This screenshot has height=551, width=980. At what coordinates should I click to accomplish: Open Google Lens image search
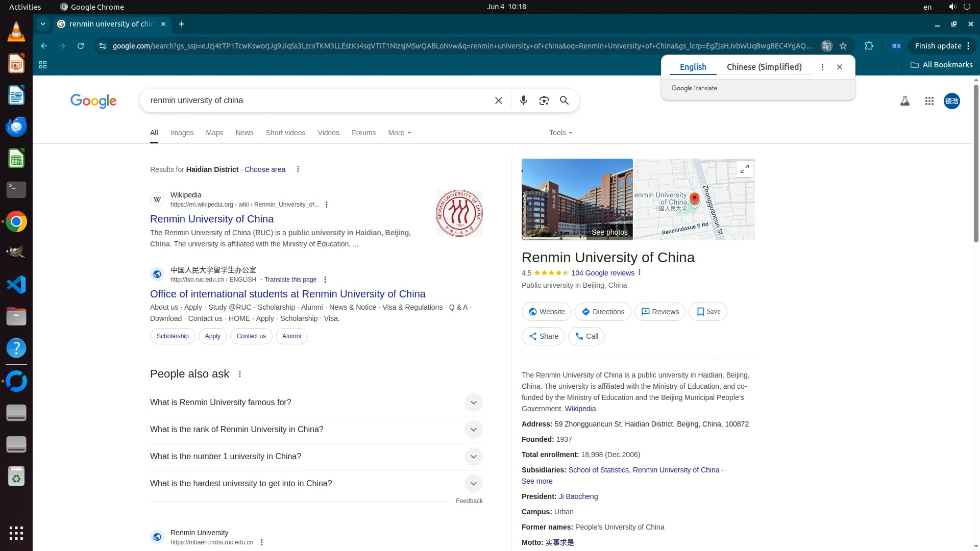coord(544,101)
